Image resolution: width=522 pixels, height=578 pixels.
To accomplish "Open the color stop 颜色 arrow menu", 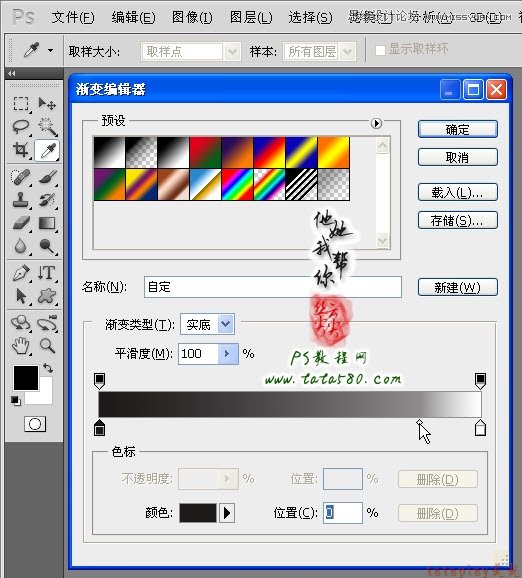I will 227,513.
